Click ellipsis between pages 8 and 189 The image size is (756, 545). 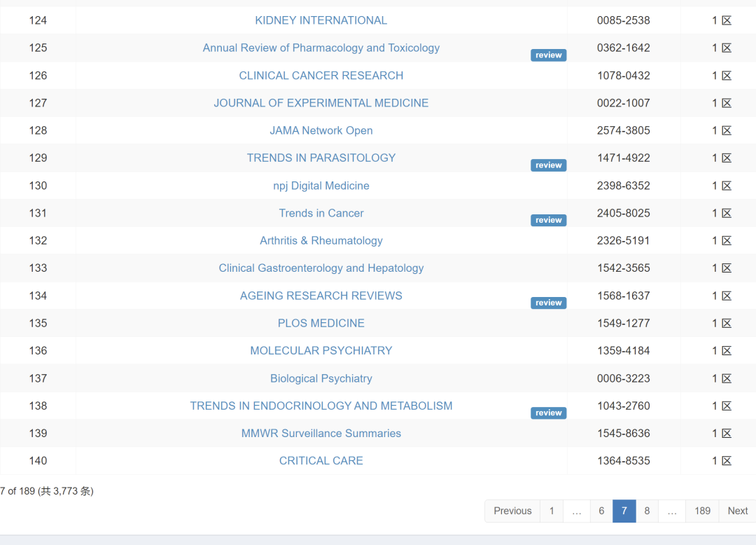click(671, 511)
